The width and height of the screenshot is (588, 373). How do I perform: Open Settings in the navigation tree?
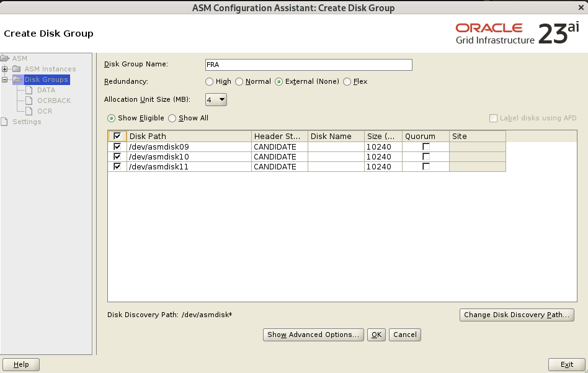tap(27, 122)
